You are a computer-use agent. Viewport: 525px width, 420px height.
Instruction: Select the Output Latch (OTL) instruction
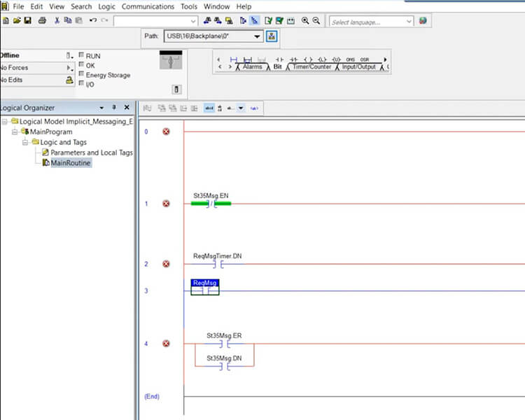[322, 59]
